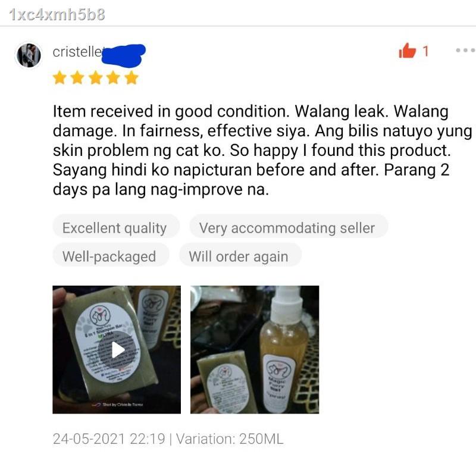Click the third gold rating star
This screenshot has width=476, height=476.
(96, 78)
